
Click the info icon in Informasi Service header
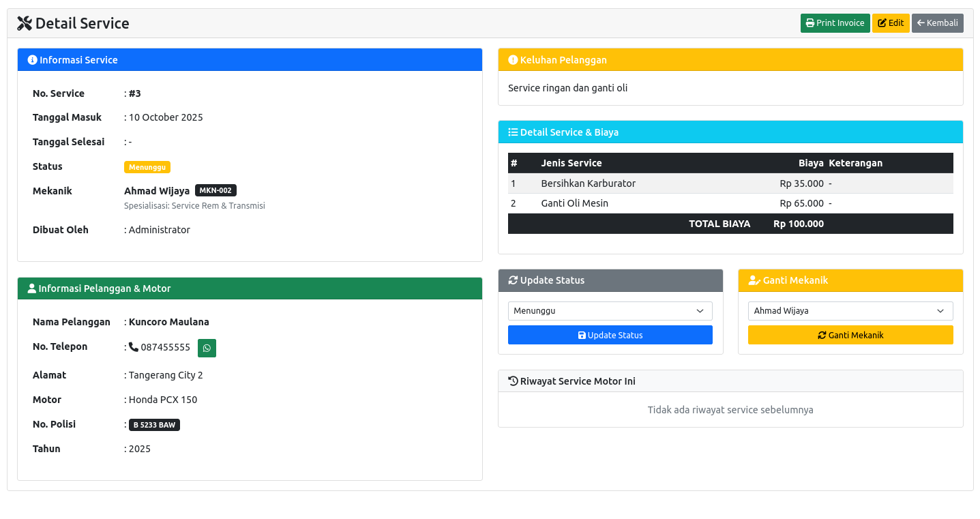tap(32, 60)
